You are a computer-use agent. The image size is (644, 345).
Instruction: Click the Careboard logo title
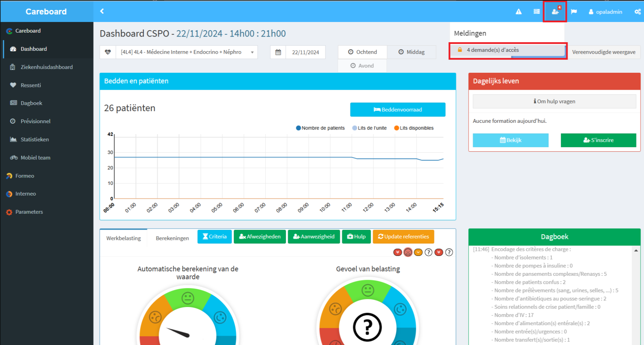pos(46,12)
